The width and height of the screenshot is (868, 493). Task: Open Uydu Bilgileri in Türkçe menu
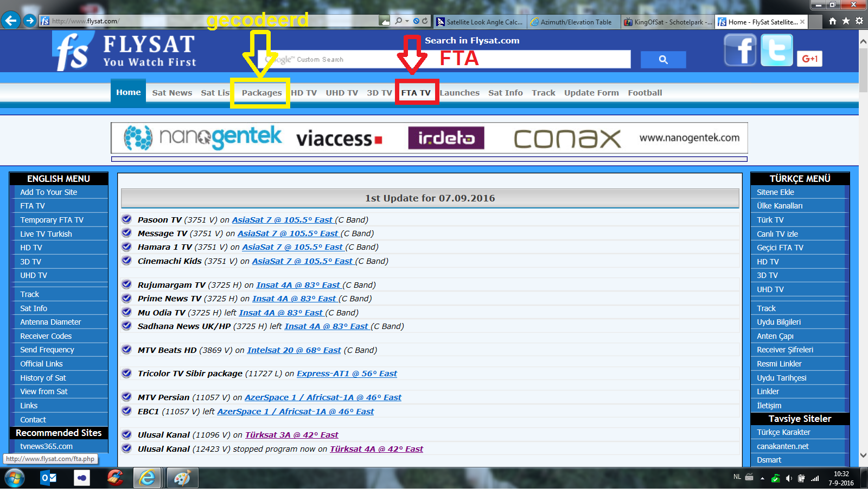coord(778,322)
